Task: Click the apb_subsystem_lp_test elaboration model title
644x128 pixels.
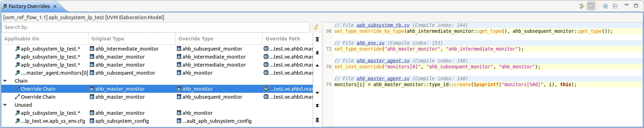Action: point(84,17)
